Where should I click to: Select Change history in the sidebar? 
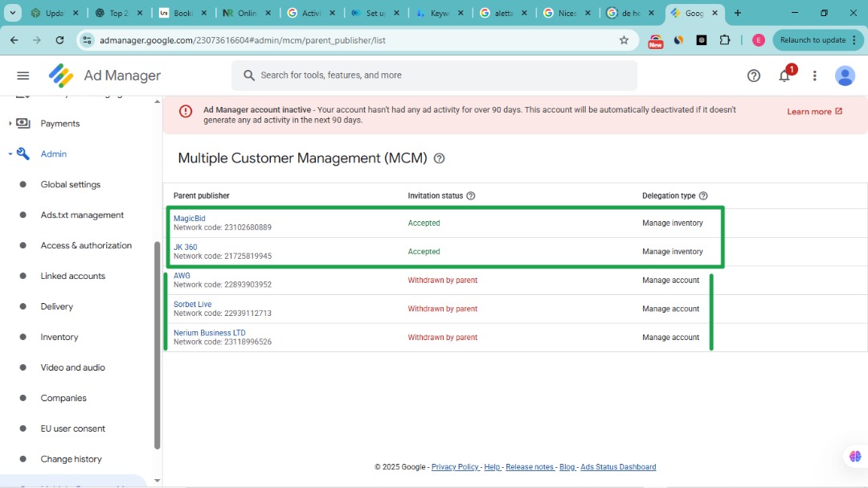[71, 459]
